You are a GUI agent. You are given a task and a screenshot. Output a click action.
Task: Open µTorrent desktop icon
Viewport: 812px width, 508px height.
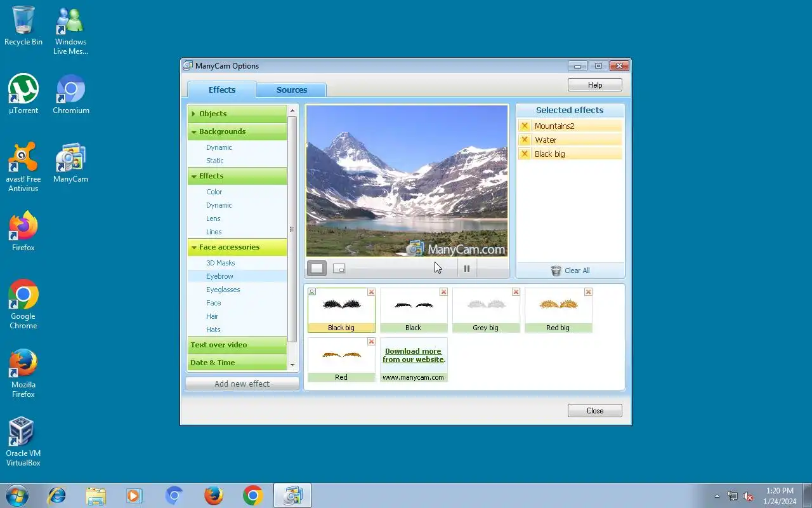23,94
